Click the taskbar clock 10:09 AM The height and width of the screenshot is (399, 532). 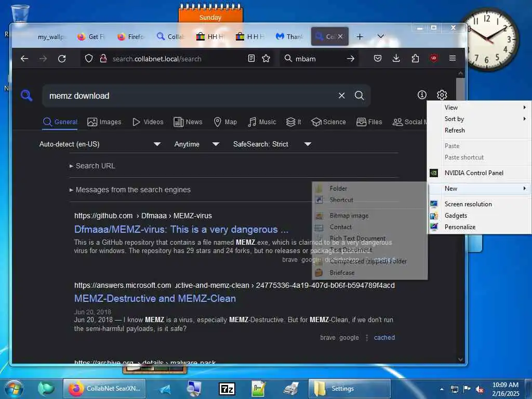coord(505,385)
